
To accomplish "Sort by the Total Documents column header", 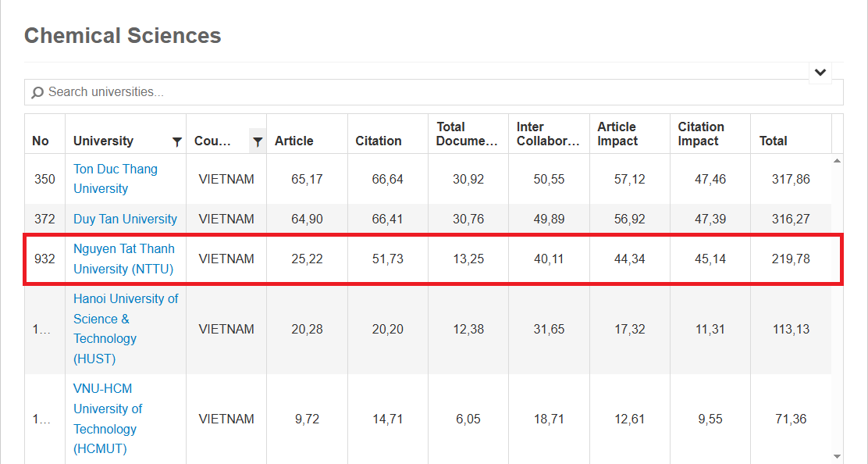I will 468,134.
